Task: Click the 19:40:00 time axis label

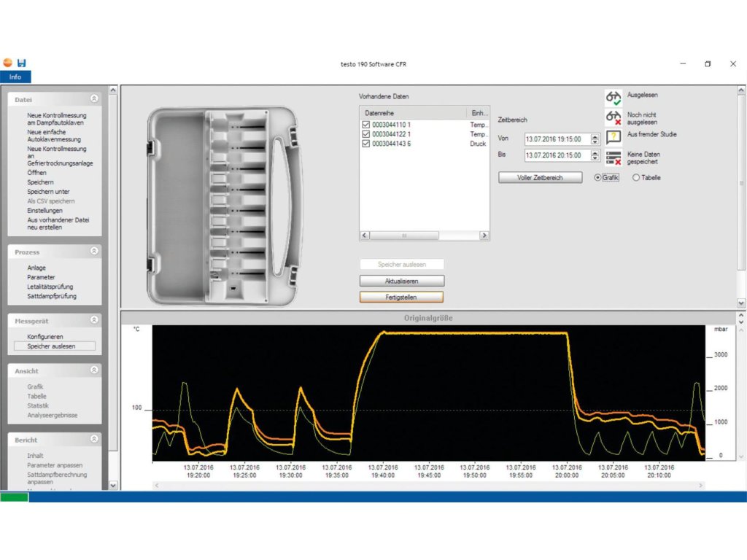Action: point(382,471)
